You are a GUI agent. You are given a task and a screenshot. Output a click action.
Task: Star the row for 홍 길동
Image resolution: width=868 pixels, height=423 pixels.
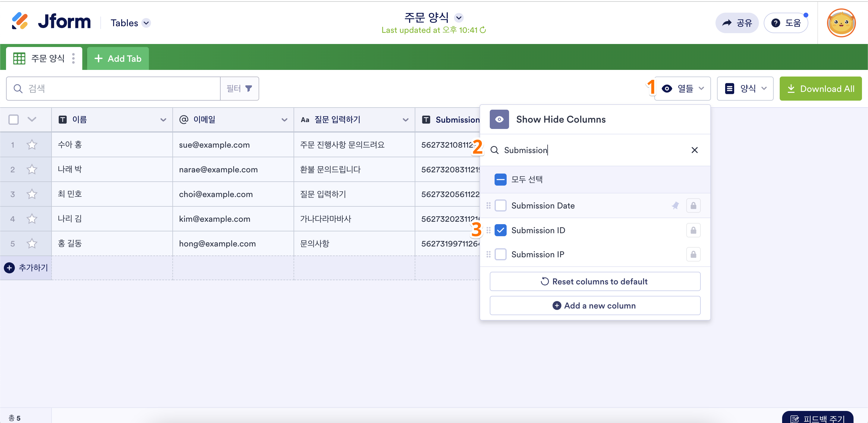pyautogui.click(x=32, y=243)
